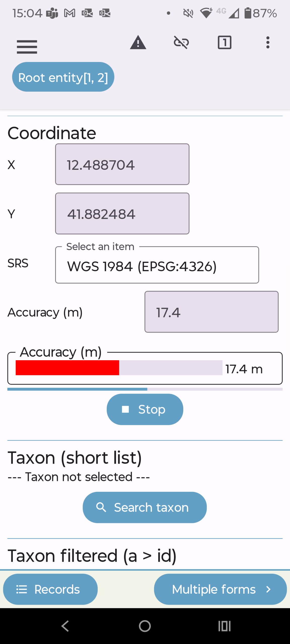Focus the Y coordinate field
290x644 pixels.
122,214
